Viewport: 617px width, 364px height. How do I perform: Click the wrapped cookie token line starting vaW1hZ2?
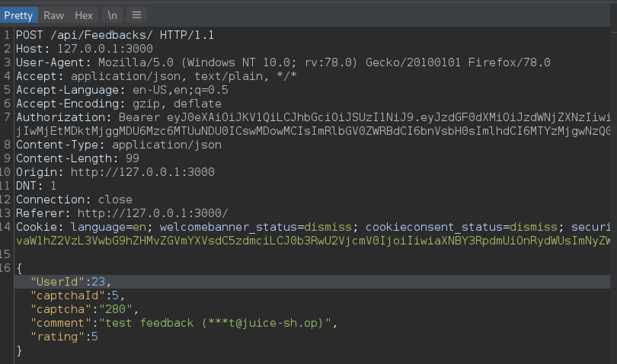(x=313, y=241)
